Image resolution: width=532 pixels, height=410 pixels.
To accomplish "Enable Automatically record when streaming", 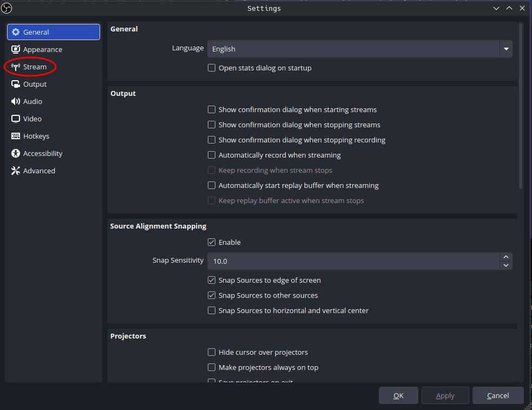I will (x=212, y=155).
